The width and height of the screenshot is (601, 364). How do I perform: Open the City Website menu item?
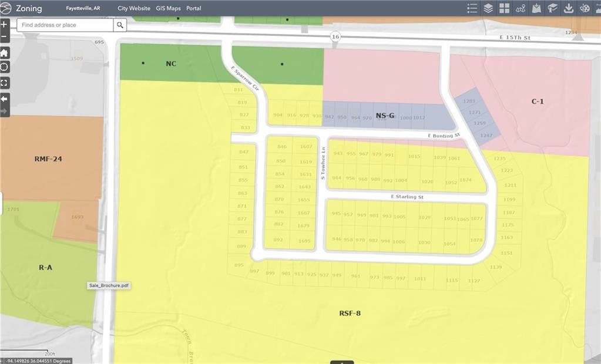tap(133, 8)
